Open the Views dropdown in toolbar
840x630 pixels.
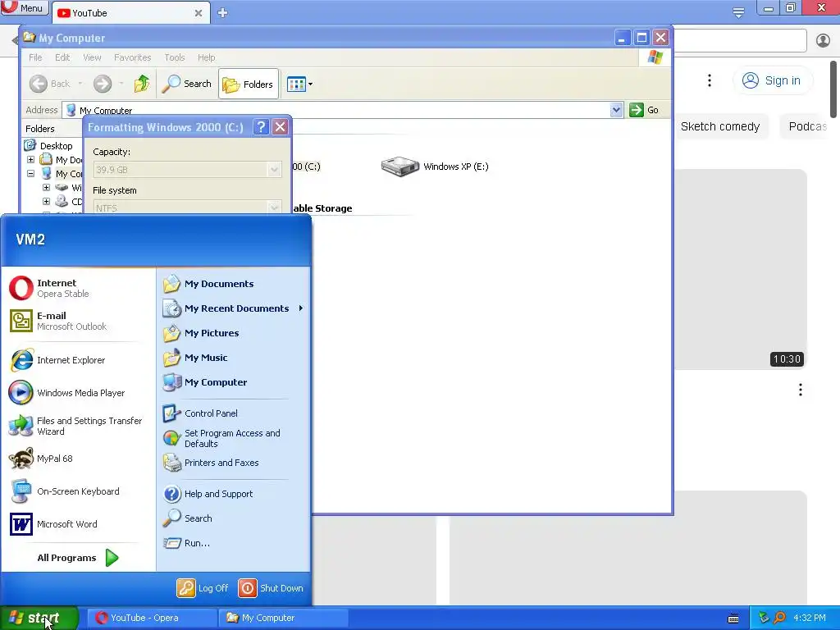tap(299, 84)
